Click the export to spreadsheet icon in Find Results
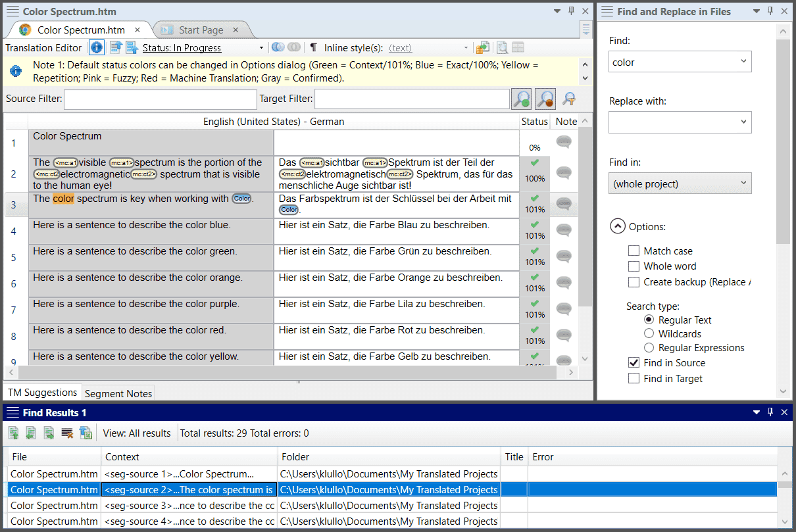 86,433
